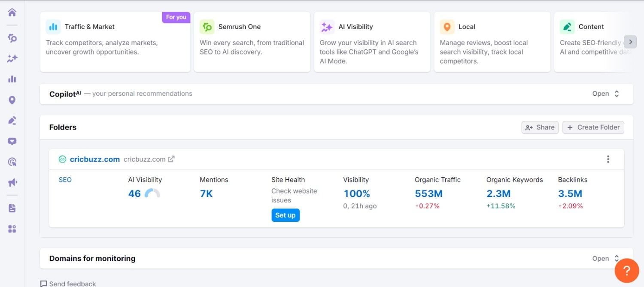Screen dimensions: 644x287
Task: Open cricbuzz.com external link icon
Action: 171,159
